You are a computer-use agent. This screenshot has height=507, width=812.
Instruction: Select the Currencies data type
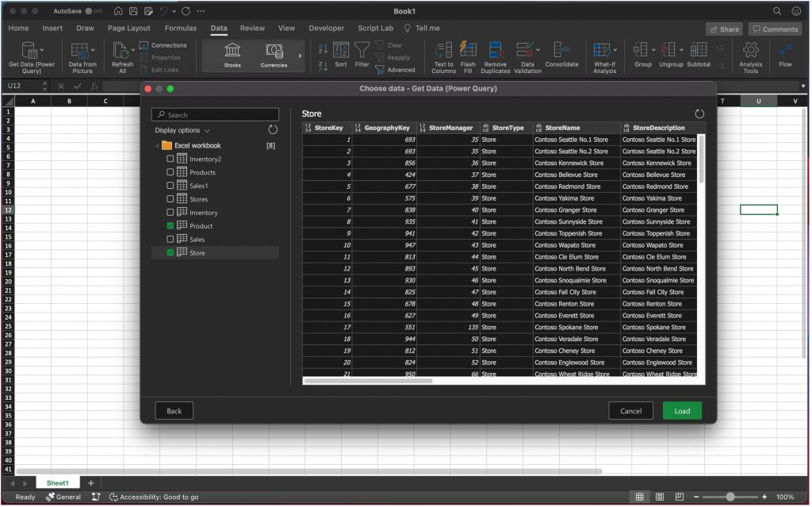click(274, 56)
